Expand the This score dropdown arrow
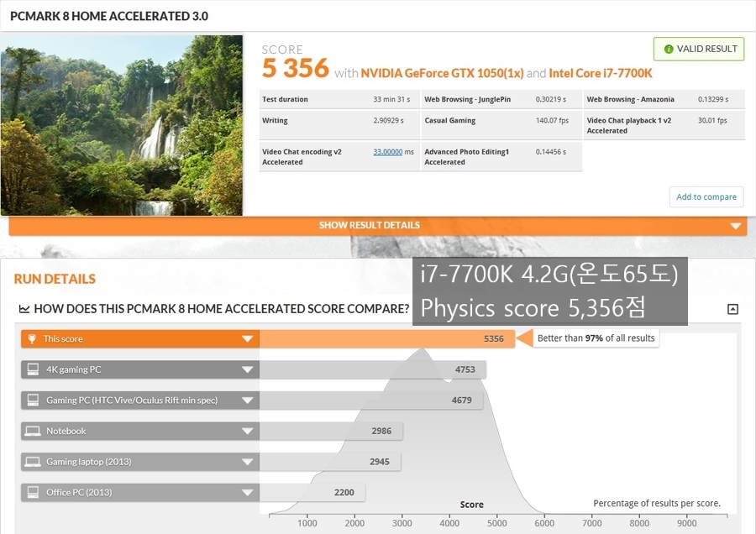Viewport: 756px width, 534px height. [247, 339]
